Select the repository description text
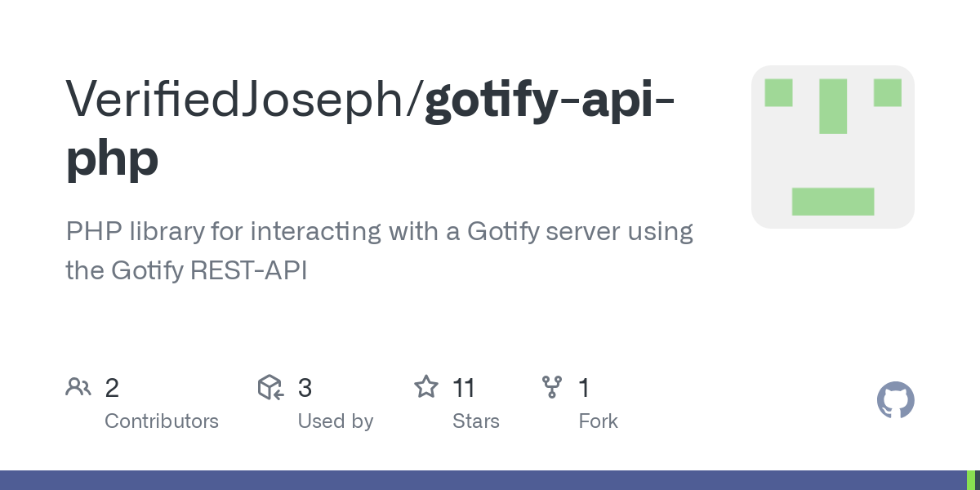Image resolution: width=980 pixels, height=490 pixels. pos(379,251)
